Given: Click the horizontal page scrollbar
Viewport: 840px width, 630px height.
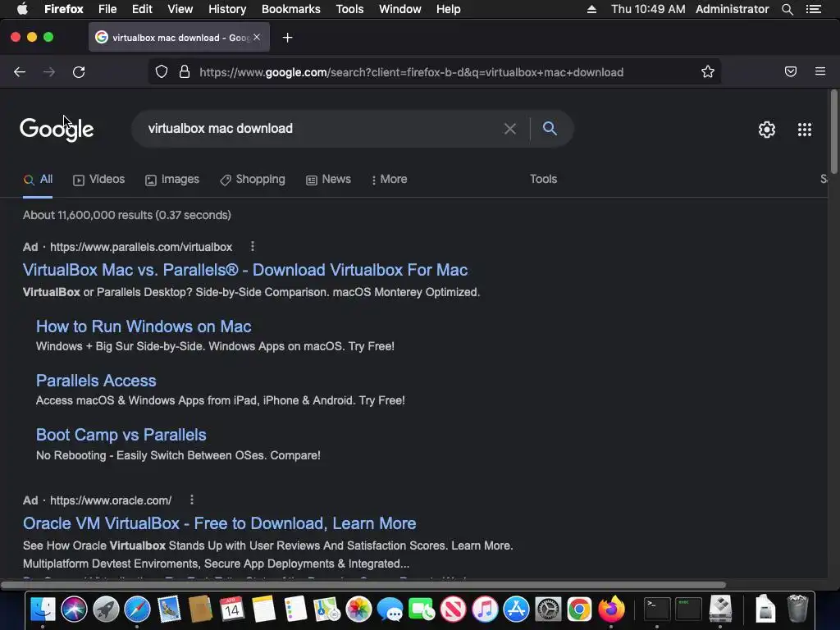Looking at the screenshot, I should tap(363, 584).
